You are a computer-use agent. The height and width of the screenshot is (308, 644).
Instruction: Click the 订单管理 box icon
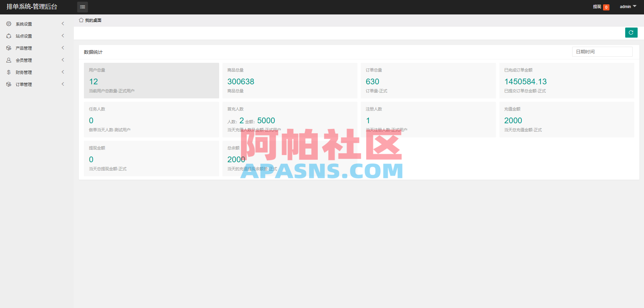point(8,84)
